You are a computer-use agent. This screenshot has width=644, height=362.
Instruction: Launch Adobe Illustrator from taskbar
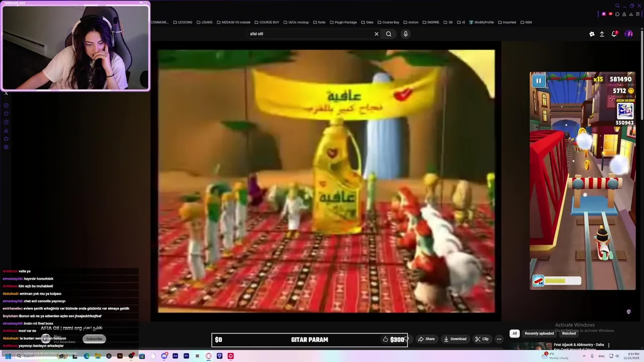(x=120, y=356)
